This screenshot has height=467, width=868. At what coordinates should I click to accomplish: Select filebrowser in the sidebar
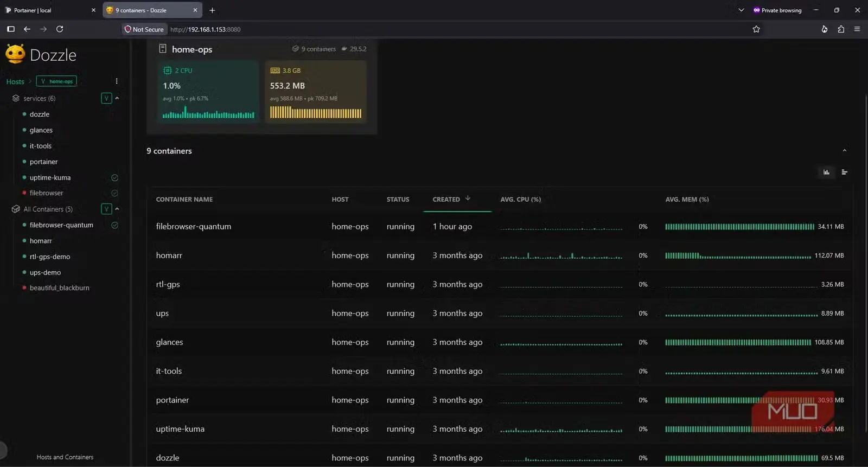click(46, 193)
